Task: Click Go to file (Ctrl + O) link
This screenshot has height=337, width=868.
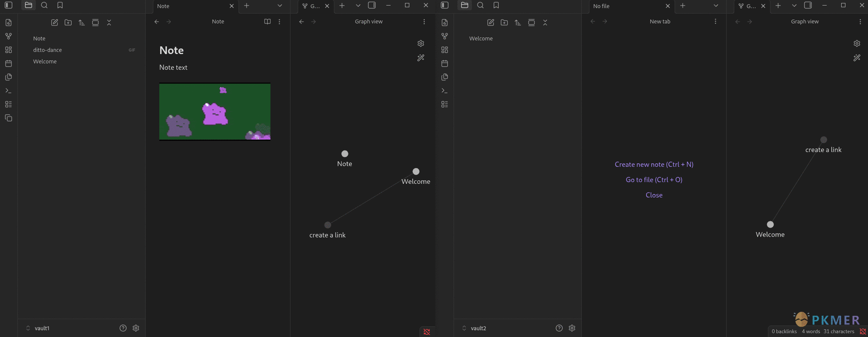Action: [654, 180]
